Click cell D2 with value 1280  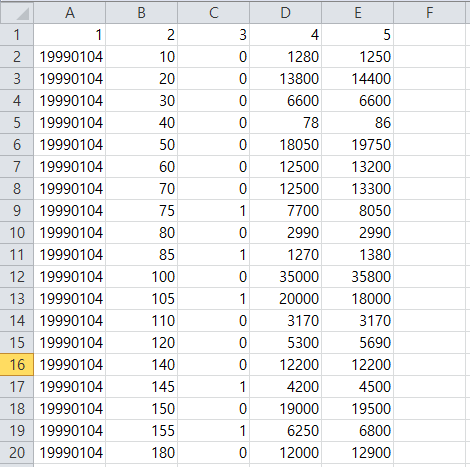286,57
